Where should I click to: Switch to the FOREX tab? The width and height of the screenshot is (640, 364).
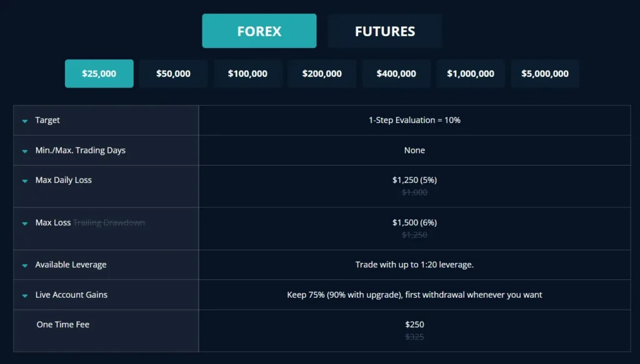pyautogui.click(x=259, y=31)
